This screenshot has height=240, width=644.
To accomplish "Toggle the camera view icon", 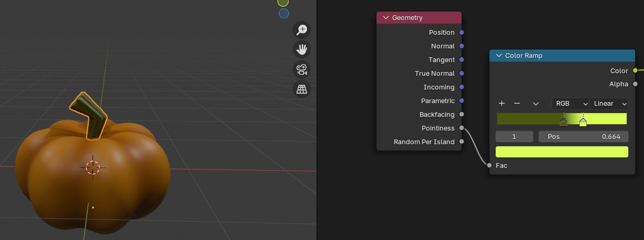I will tap(302, 69).
